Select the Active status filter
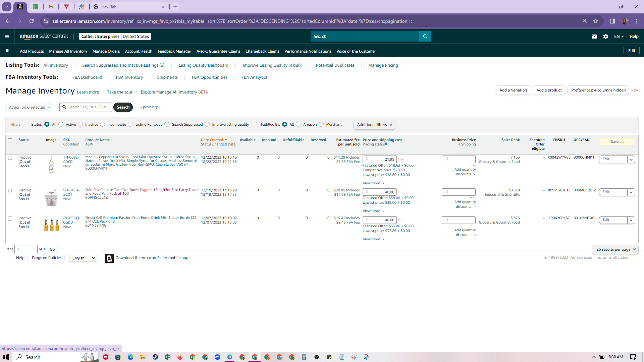 (61, 124)
